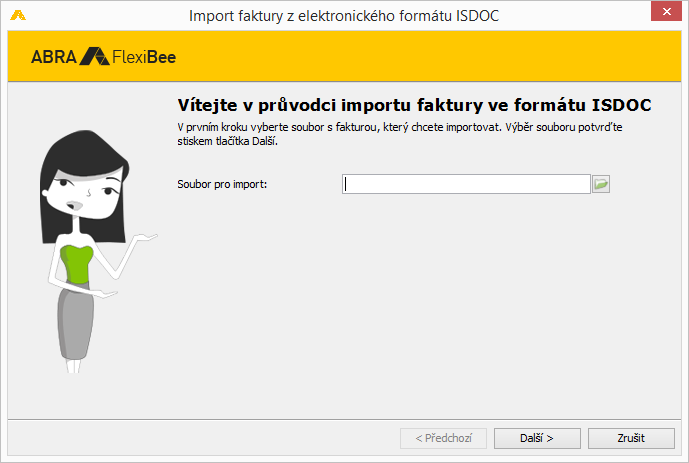This screenshot has height=463, width=689.
Task: Select the 'Soubor pro import:' label
Action: coord(222,184)
